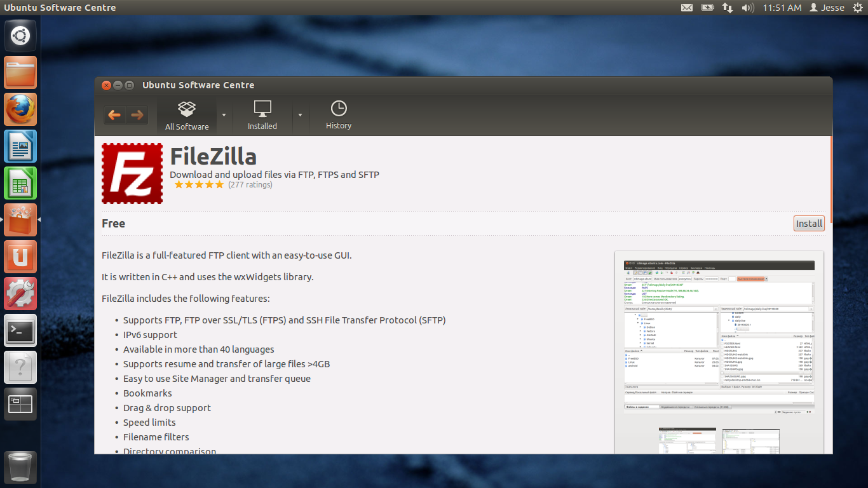Open the power gear session menu
The height and width of the screenshot is (488, 868).
pyautogui.click(x=858, y=8)
